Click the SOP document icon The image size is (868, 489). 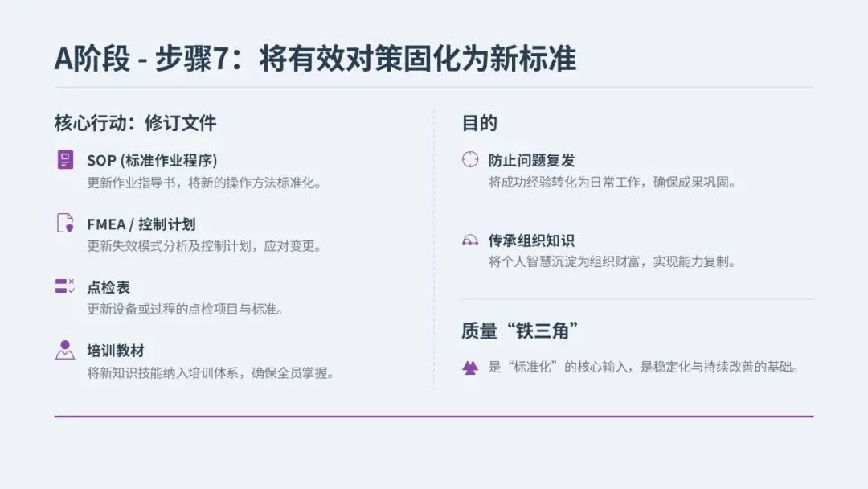[x=65, y=159]
